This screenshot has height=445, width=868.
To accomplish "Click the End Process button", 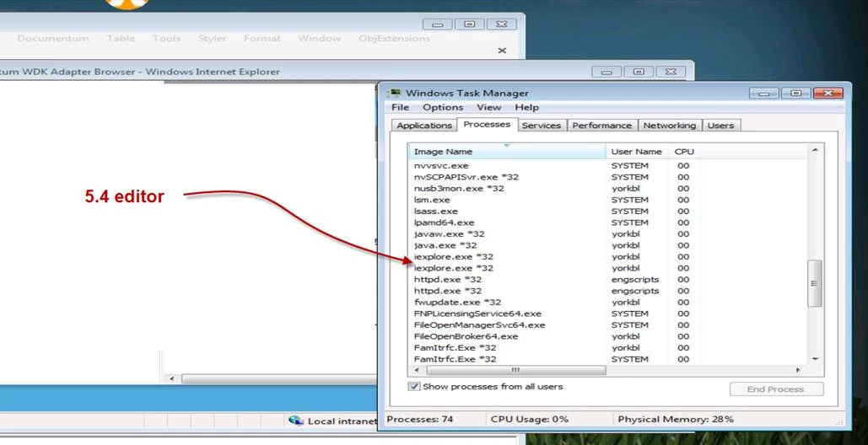I will [x=776, y=389].
